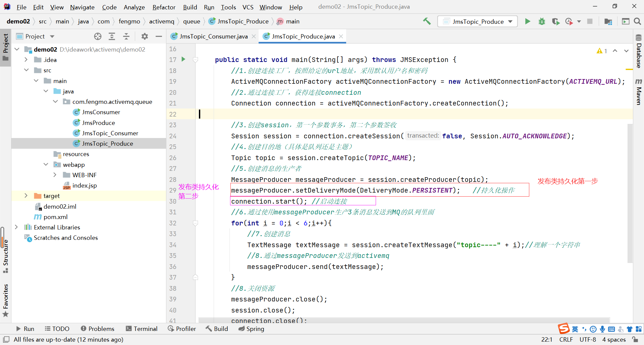Open Search Everywhere magnifier icon
Screen dimensions: 644x345
click(x=637, y=21)
